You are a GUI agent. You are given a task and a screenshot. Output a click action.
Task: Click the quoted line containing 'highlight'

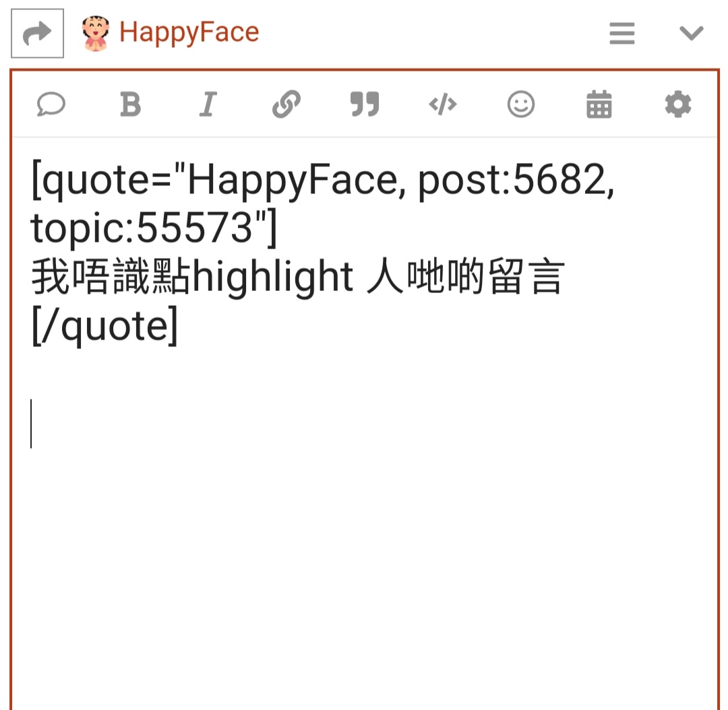click(298, 277)
